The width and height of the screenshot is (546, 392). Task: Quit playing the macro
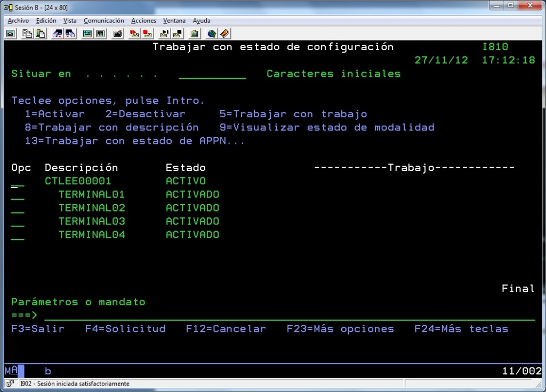coord(178,34)
